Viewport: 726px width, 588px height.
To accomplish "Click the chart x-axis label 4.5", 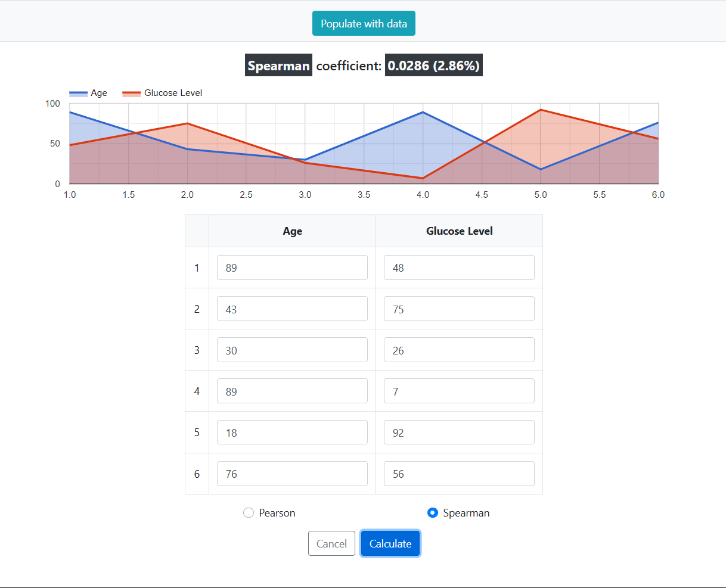I will point(482,195).
